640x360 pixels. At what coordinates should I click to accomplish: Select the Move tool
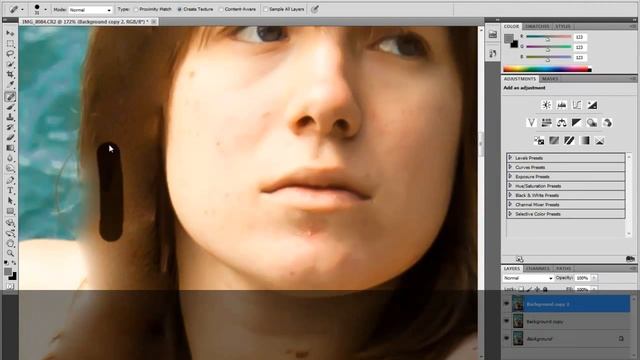pos(10,33)
